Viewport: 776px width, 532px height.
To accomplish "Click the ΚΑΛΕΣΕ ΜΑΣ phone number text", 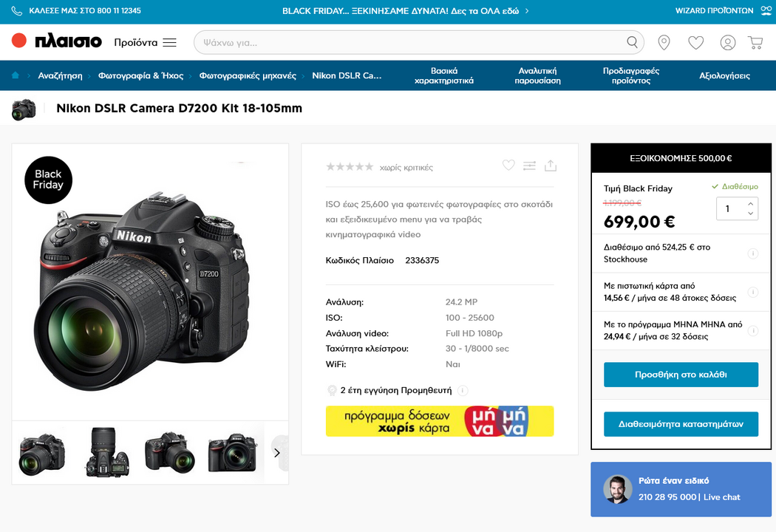I will (85, 11).
